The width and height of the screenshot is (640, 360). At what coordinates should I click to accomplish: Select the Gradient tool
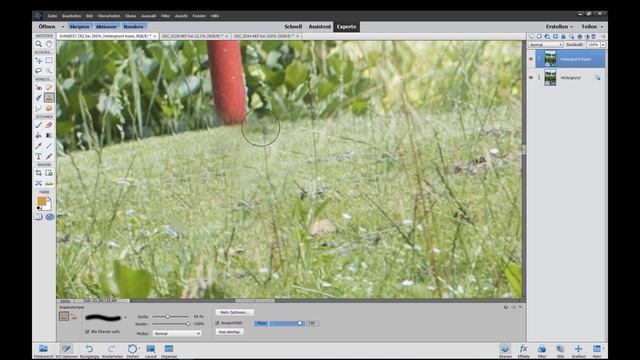point(49,135)
